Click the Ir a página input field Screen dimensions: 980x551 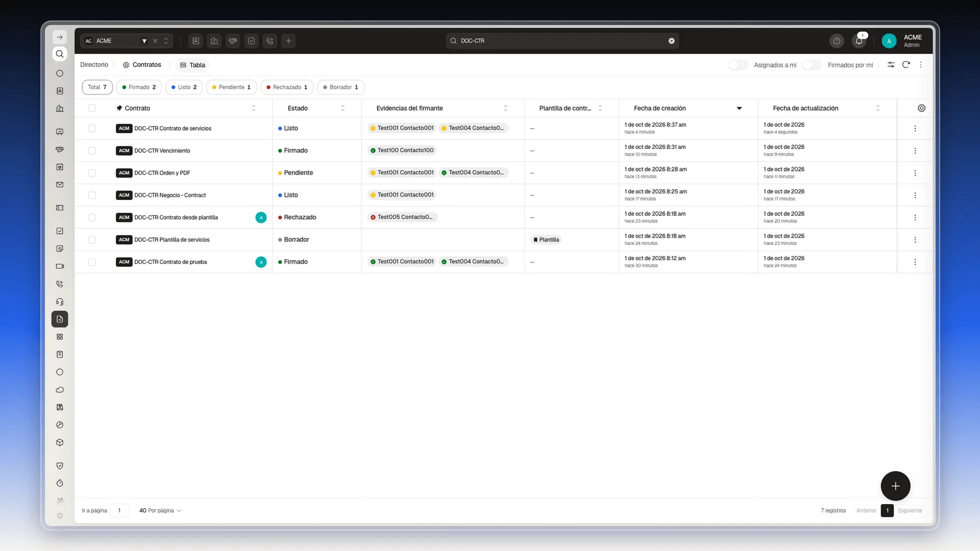119,511
